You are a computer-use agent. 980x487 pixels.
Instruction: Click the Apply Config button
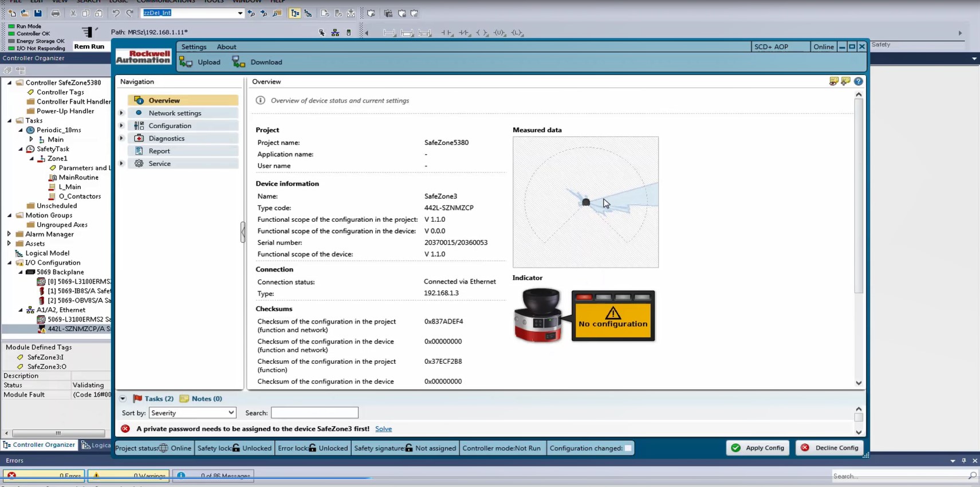758,447
